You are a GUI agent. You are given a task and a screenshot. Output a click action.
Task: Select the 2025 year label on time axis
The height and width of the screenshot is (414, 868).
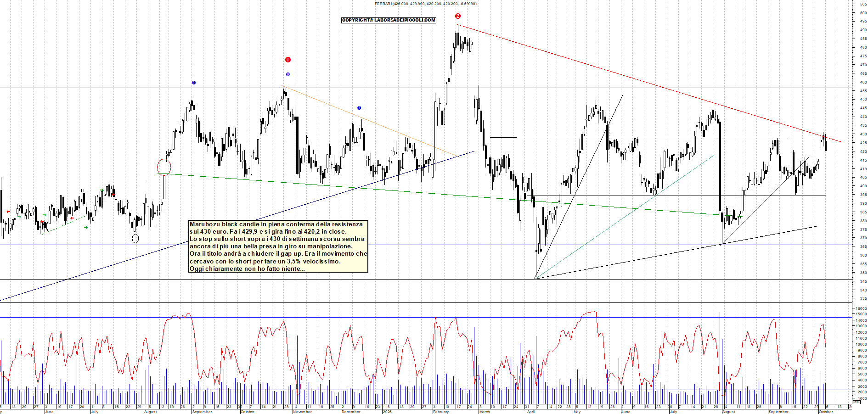pos(387,412)
